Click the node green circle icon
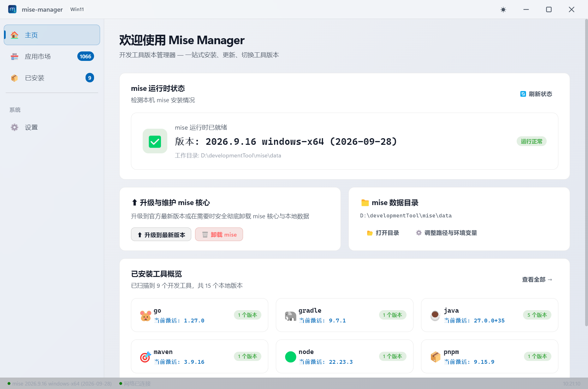The width and height of the screenshot is (588, 389). (290, 357)
